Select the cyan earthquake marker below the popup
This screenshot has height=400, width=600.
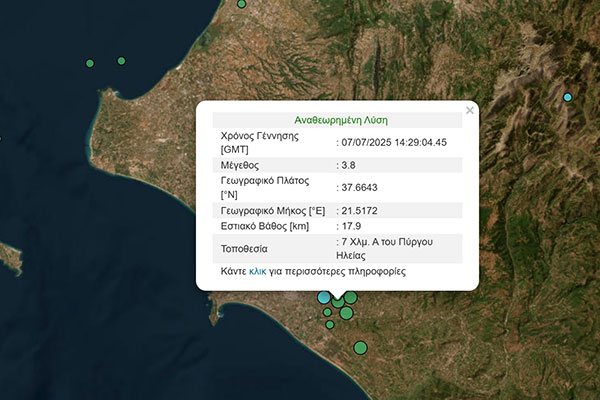[324, 297]
